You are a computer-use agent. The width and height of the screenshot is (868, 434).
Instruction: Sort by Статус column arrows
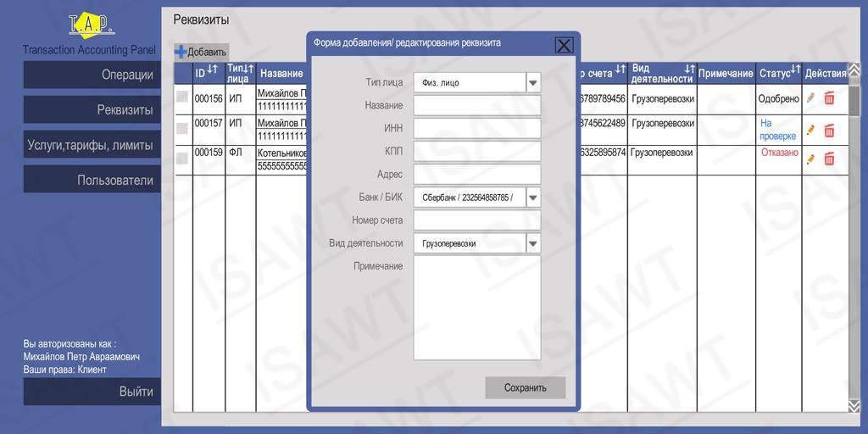795,69
